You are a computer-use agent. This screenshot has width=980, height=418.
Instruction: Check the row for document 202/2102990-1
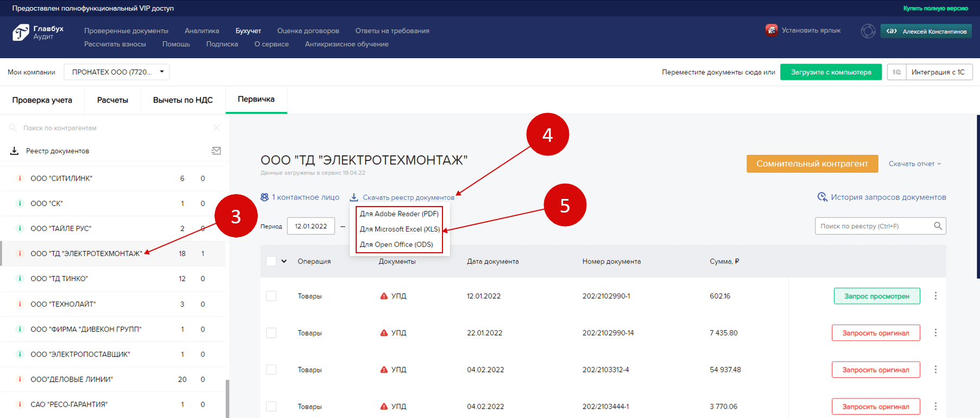[271, 296]
